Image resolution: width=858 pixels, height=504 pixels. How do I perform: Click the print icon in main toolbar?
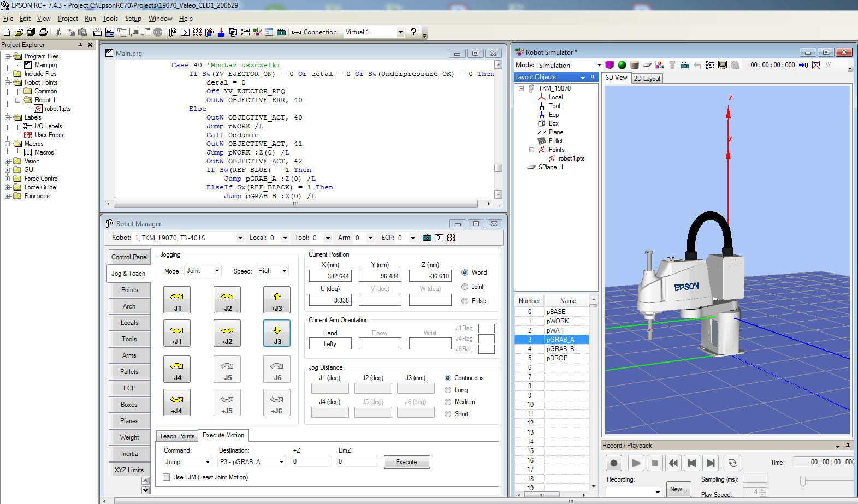click(43, 32)
